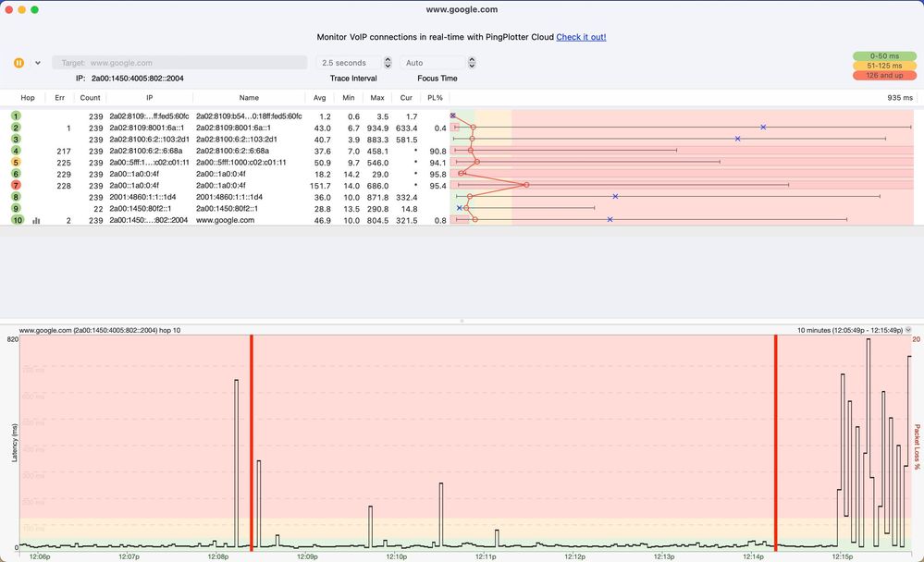Click the blue X marker on hop 9 latency bar

tap(460, 207)
